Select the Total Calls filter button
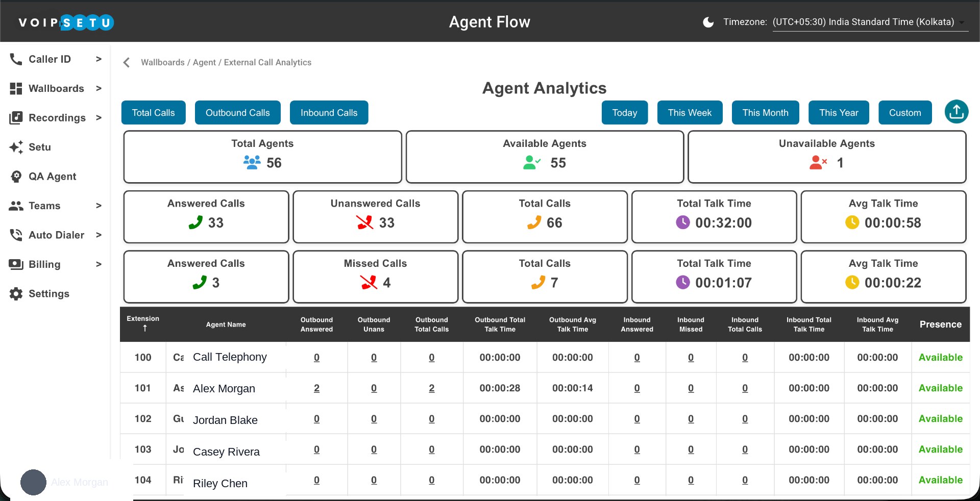The image size is (980, 501). (154, 113)
